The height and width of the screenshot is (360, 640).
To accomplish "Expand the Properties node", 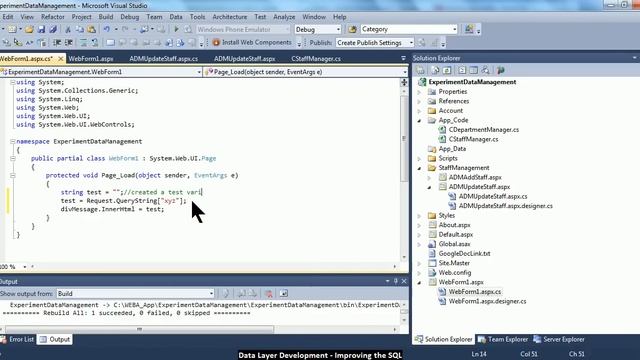I will pyautogui.click(x=419, y=92).
